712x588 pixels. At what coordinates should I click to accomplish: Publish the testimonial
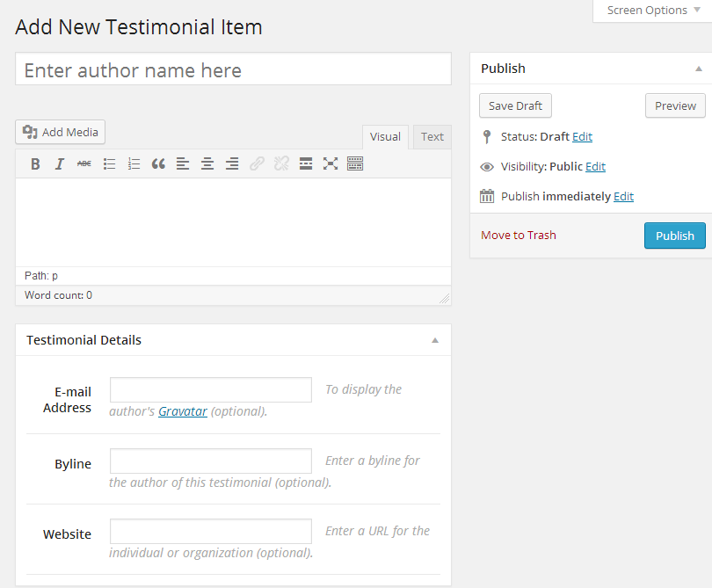point(675,236)
